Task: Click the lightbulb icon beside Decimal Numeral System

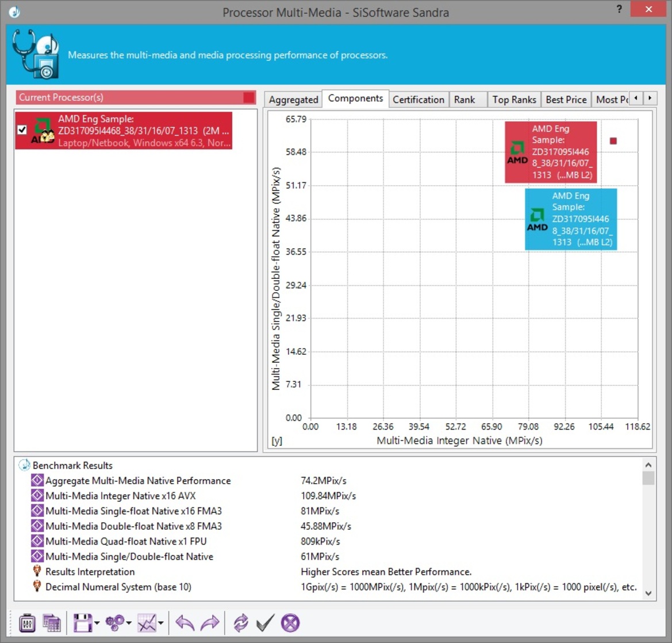Action: [37, 587]
